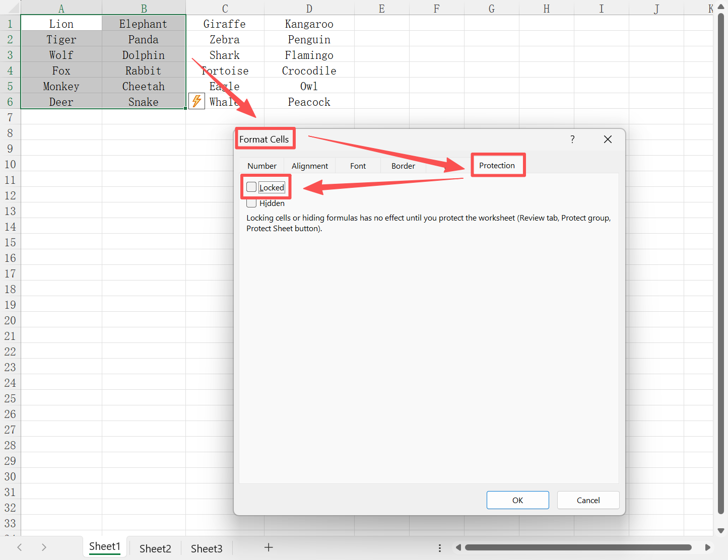Click the sheet tab options dots
The image size is (728, 560).
(440, 548)
